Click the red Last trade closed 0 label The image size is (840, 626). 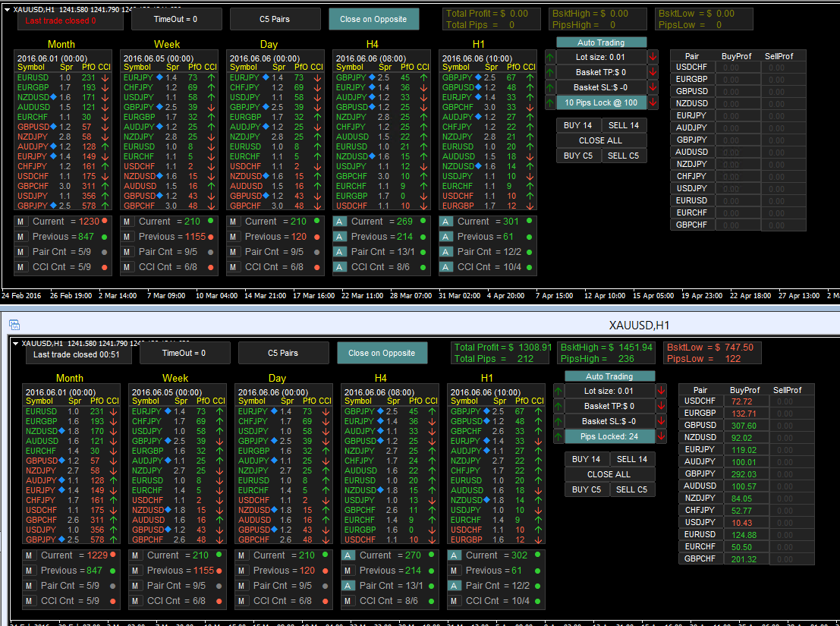coord(61,21)
